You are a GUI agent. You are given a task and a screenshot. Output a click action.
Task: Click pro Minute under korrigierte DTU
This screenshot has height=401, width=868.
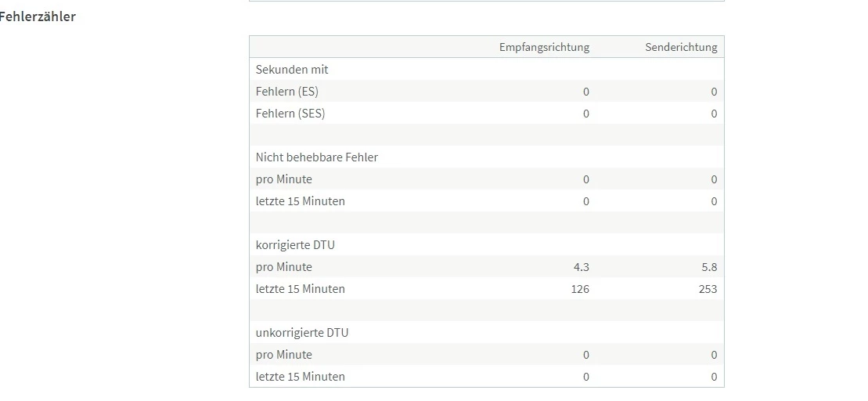pyautogui.click(x=283, y=267)
